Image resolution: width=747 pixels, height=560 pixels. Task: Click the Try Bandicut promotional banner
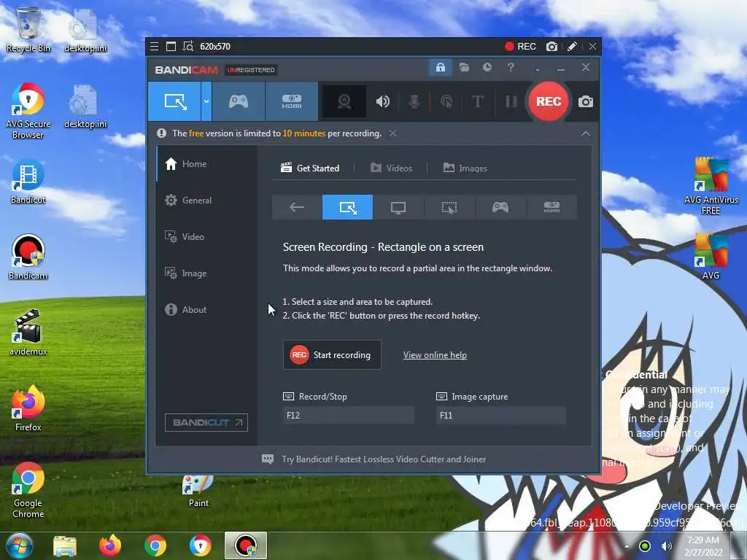pyautogui.click(x=374, y=459)
